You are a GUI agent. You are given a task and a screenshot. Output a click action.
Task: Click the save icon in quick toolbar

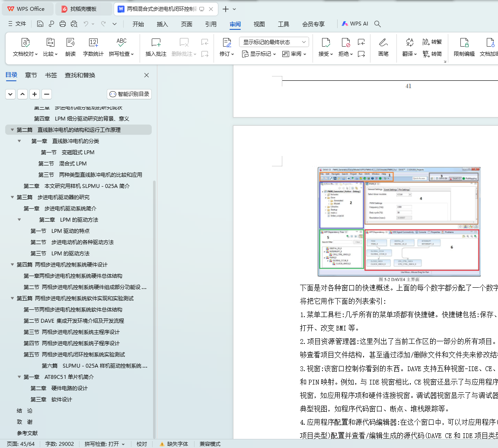pyautogui.click(x=40, y=24)
